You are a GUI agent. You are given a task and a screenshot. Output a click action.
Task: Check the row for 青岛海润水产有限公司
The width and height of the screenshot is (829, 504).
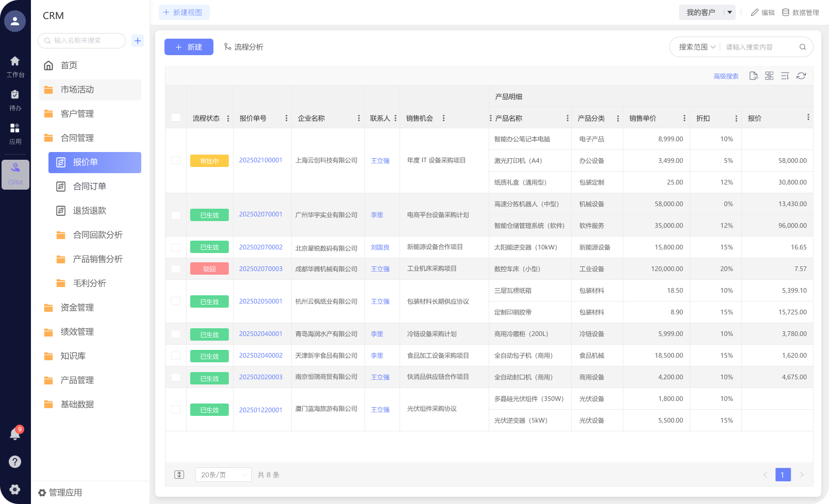pyautogui.click(x=176, y=334)
